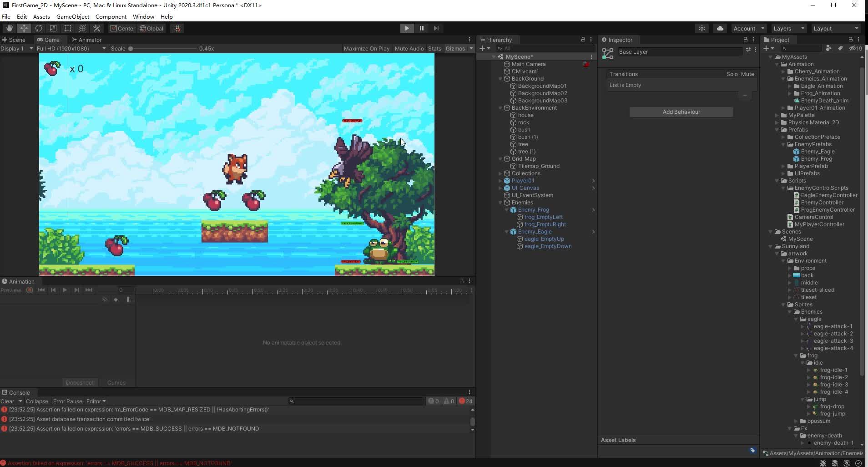
Task: Clear the Console
Action: tap(7, 401)
